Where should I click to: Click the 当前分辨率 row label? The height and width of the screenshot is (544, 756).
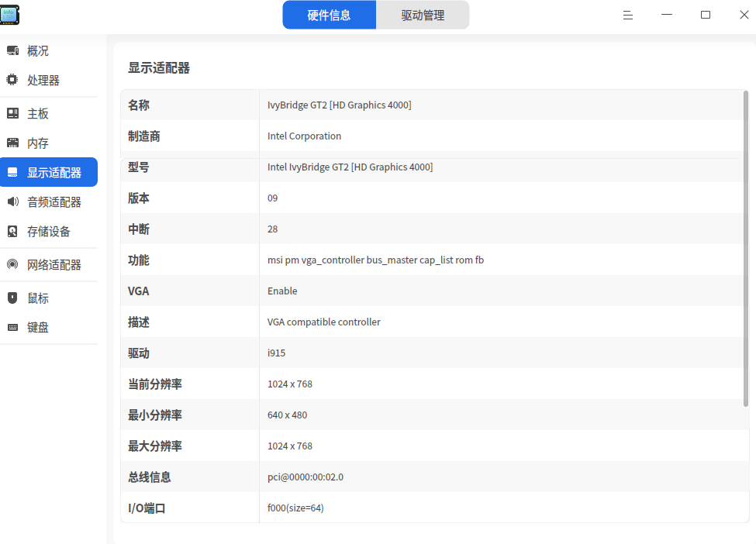coord(155,384)
